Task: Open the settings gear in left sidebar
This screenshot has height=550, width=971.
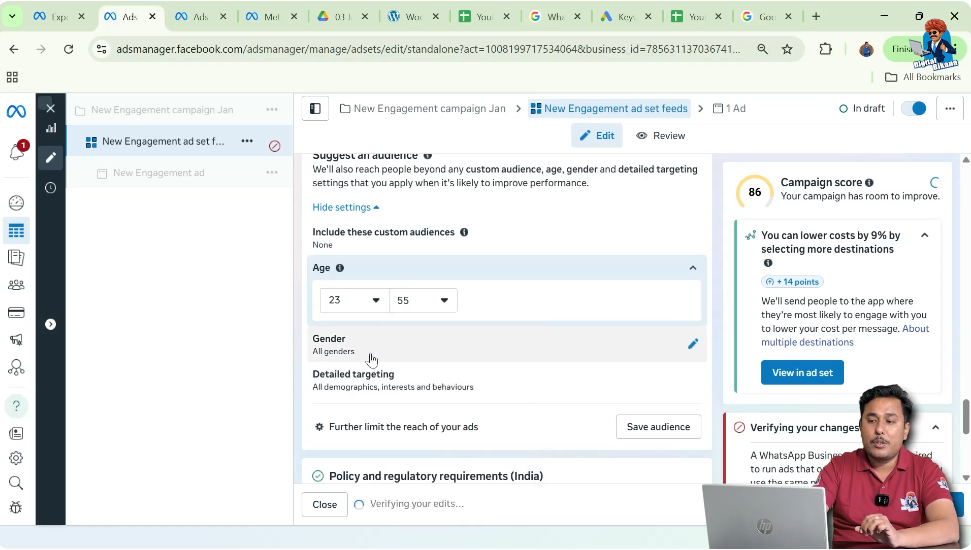Action: click(16, 458)
